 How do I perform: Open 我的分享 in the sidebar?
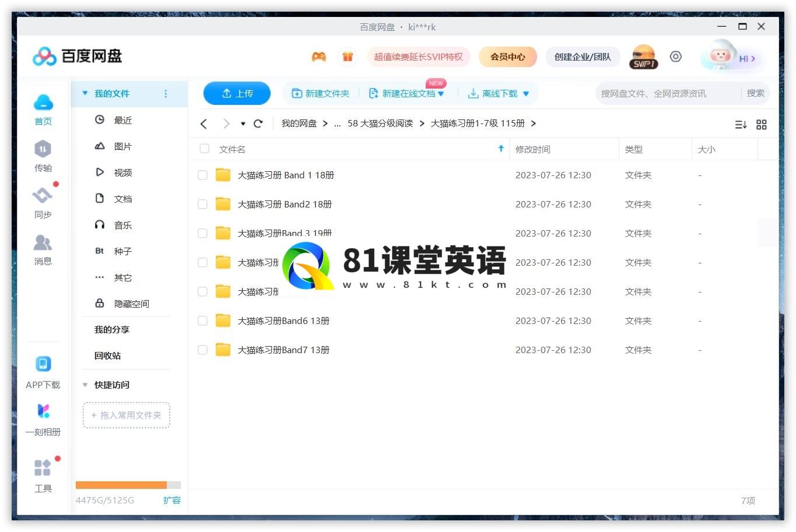[x=112, y=329]
